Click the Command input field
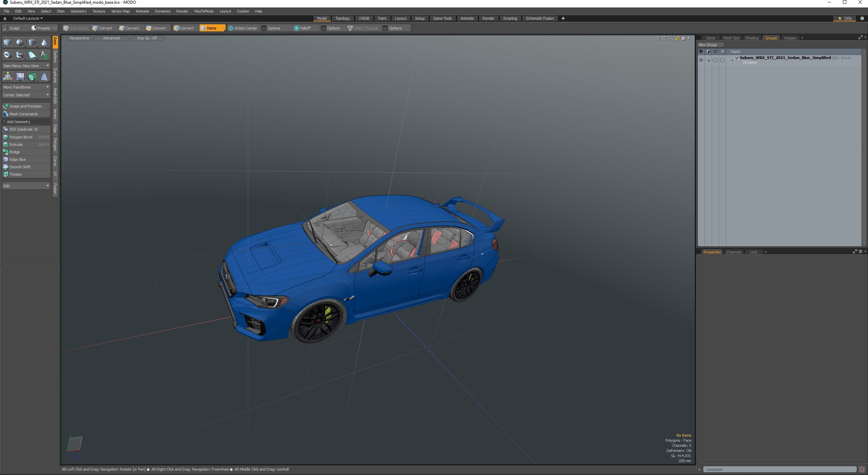The image size is (868, 475). [x=780, y=470]
